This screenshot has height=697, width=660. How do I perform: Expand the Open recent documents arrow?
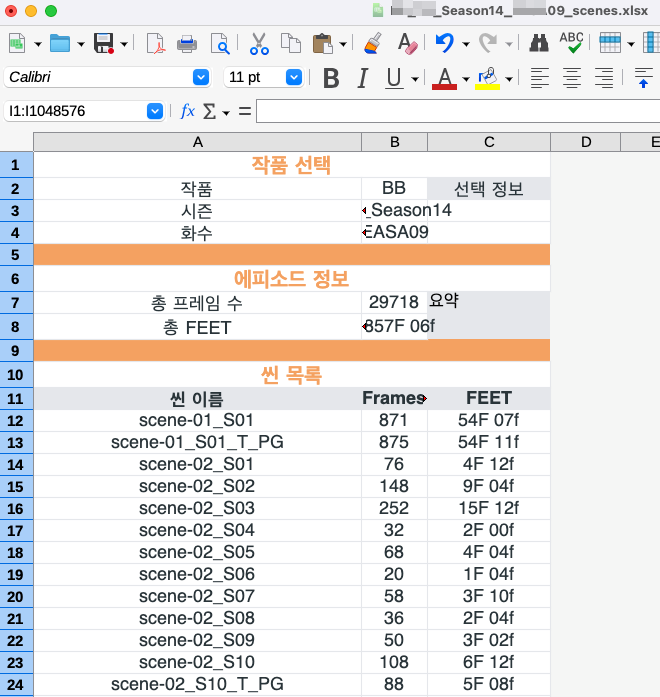click(81, 44)
